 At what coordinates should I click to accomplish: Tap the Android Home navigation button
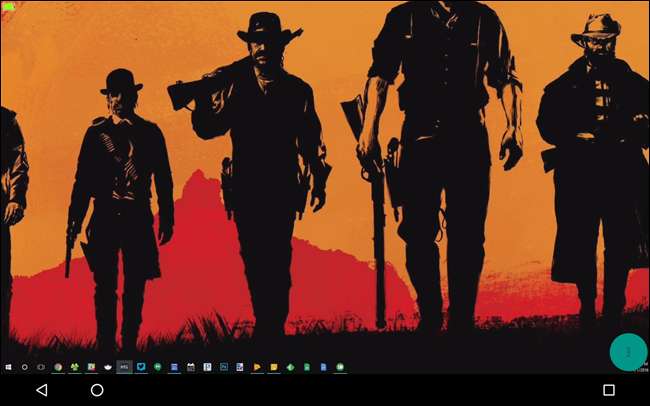[97, 390]
